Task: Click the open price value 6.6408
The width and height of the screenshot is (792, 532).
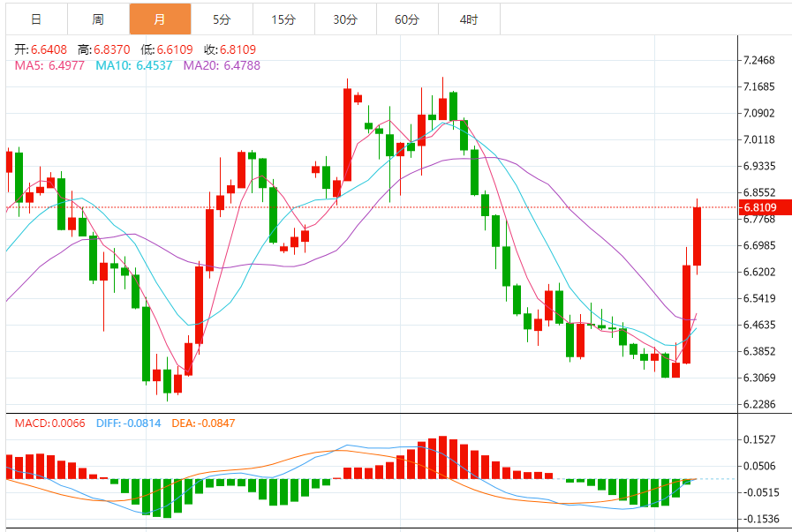Action: click(49, 49)
